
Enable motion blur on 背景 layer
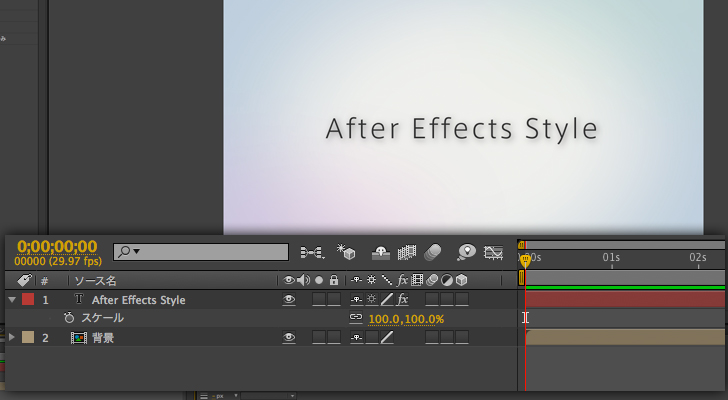pyautogui.click(x=432, y=337)
